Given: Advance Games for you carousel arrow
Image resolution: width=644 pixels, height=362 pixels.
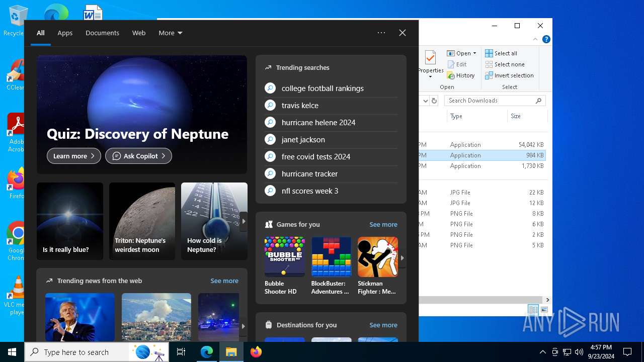Looking at the screenshot, I should (402, 257).
